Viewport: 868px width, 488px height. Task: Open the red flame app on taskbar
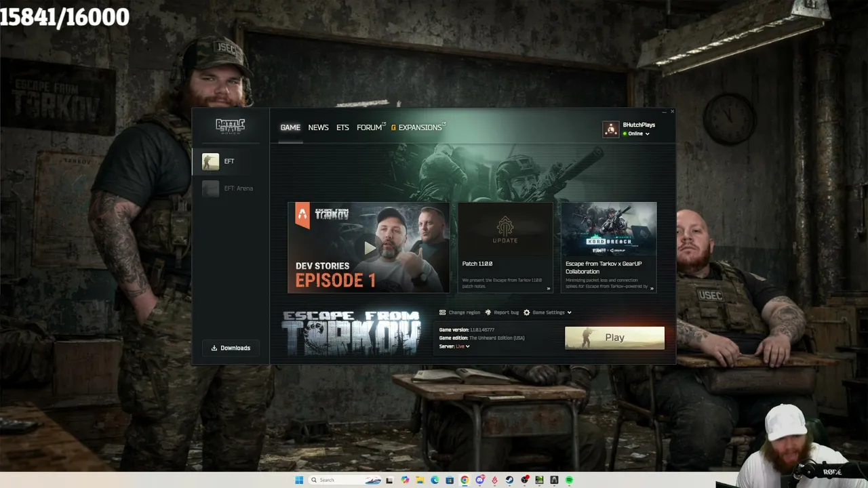pyautogui.click(x=494, y=480)
